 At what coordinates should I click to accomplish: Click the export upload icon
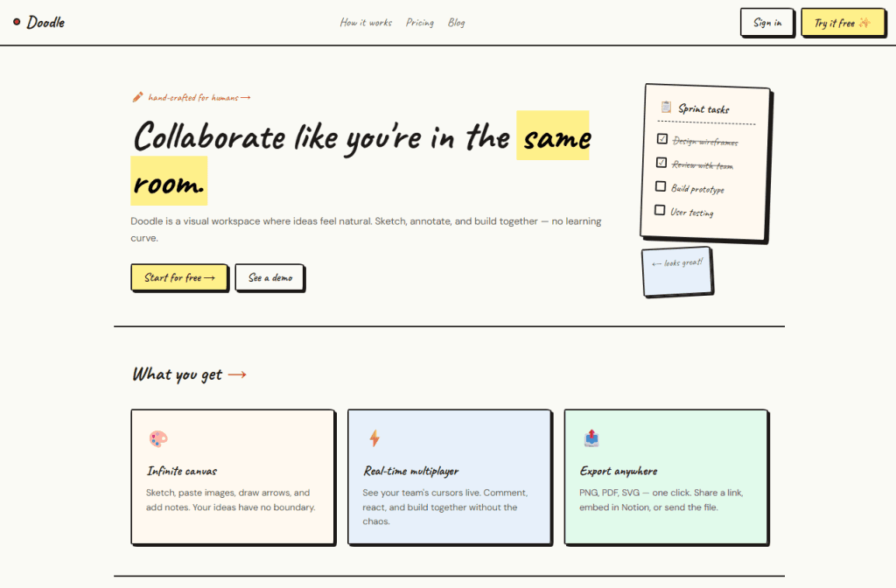pyautogui.click(x=591, y=438)
